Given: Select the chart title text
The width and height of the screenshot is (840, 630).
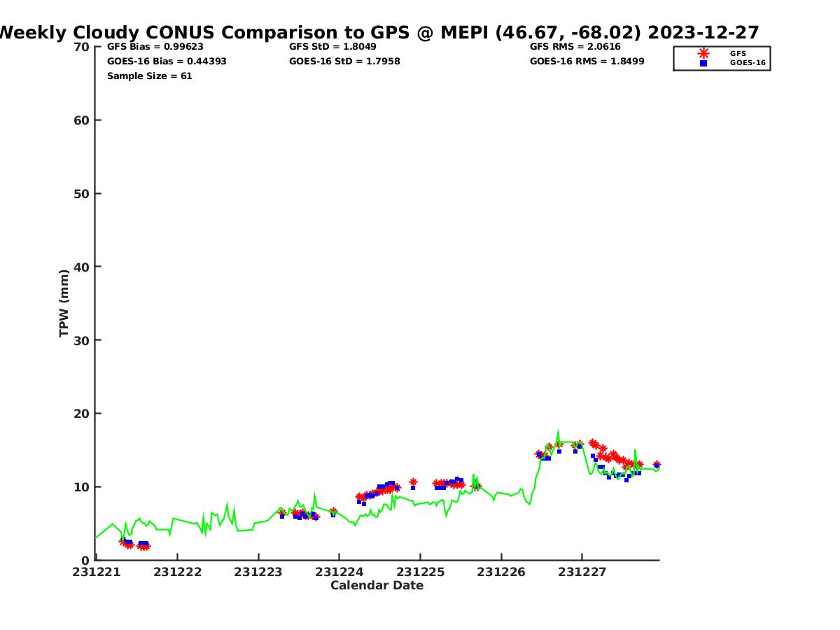Looking at the screenshot, I should point(378,32).
